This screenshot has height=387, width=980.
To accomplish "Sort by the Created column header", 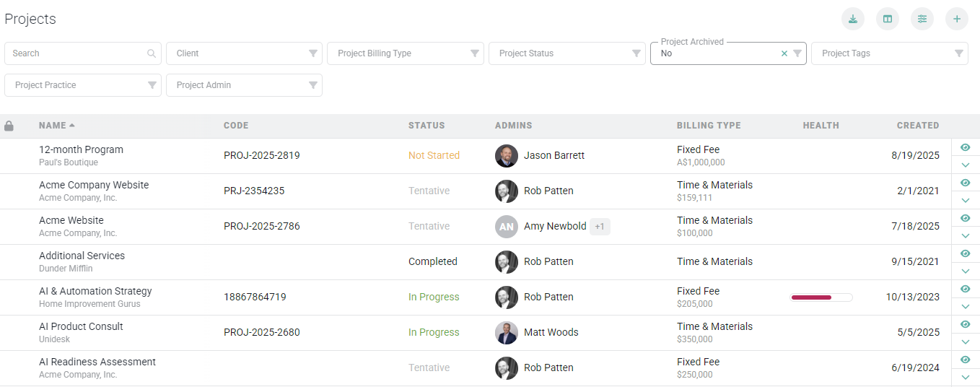I will pyautogui.click(x=917, y=126).
